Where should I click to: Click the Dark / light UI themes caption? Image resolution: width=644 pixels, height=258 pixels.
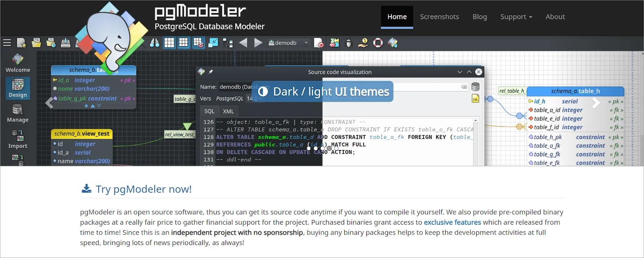[322, 92]
